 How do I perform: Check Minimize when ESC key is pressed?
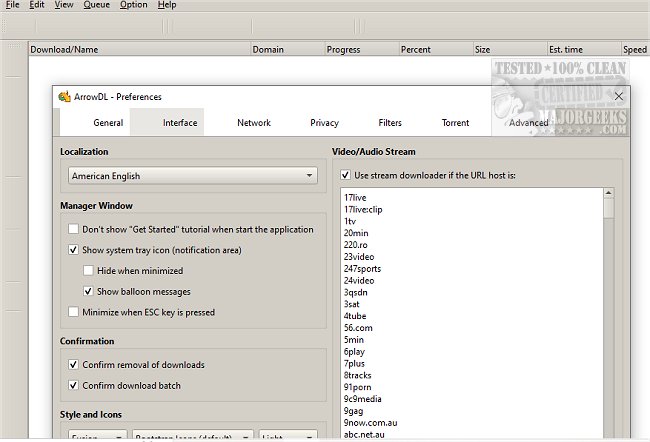[74, 312]
